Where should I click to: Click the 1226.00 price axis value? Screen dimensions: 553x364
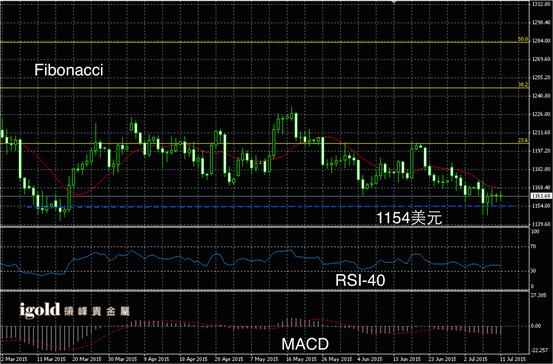pyautogui.click(x=541, y=114)
